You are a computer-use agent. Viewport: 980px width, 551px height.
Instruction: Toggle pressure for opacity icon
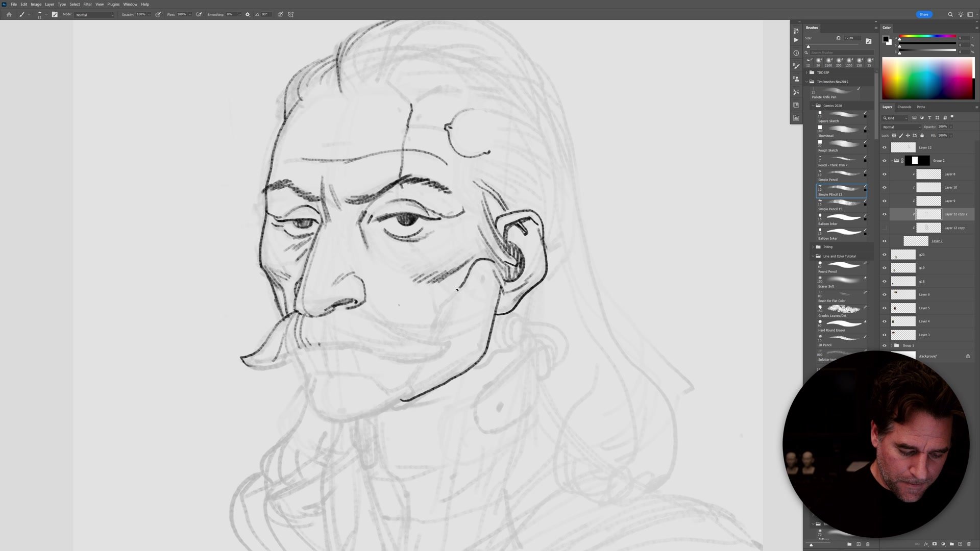[x=158, y=14]
